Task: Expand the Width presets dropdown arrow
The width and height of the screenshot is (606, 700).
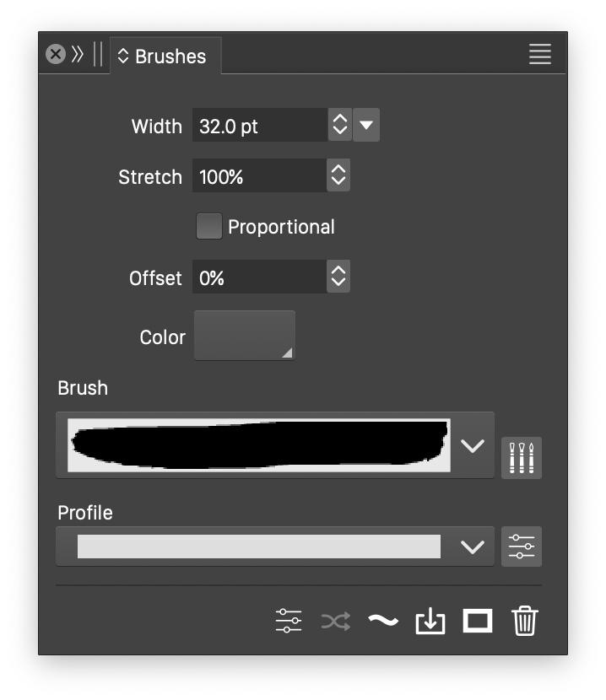Action: (365, 126)
